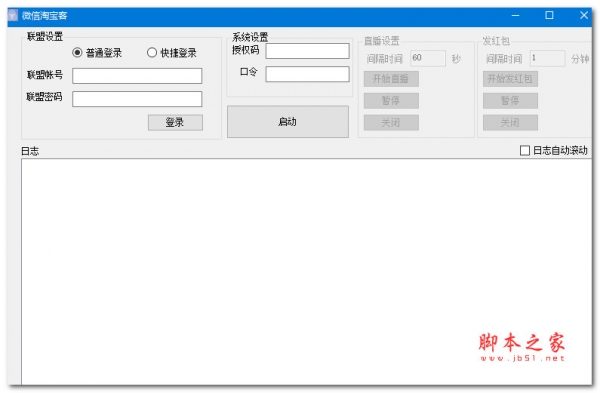Focus the 口令 input field

pos(307,74)
